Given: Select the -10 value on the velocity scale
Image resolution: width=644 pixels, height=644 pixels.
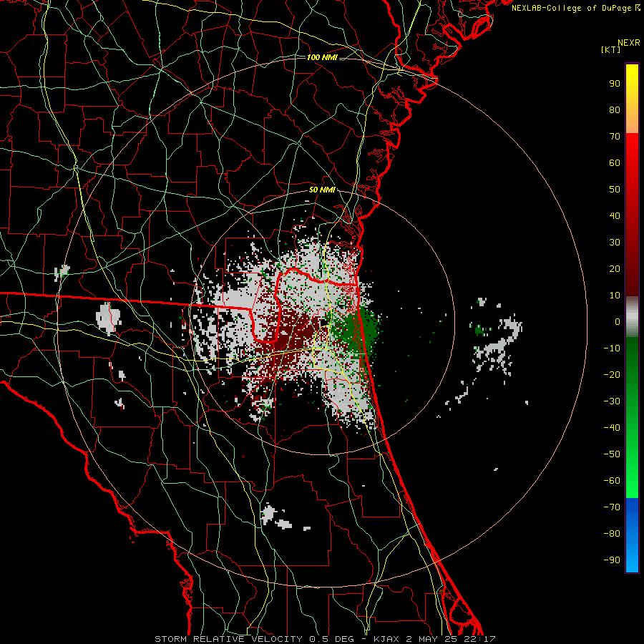Looking at the screenshot, I should point(612,348).
